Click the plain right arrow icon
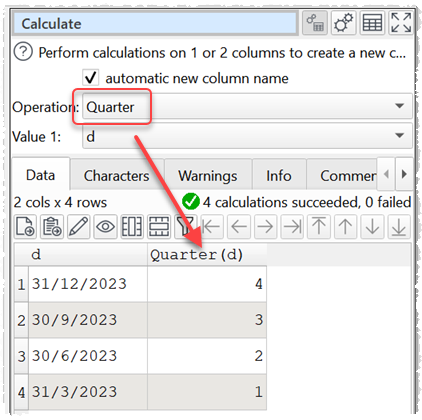The width and height of the screenshot is (422, 420). [265, 227]
